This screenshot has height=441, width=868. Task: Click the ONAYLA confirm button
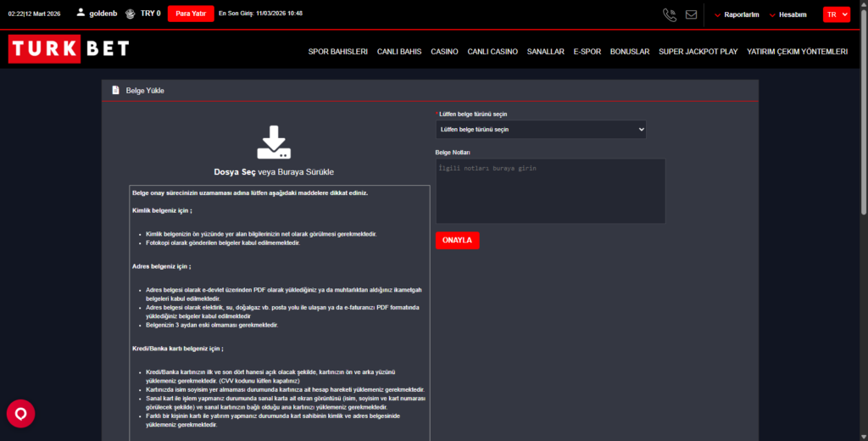pyautogui.click(x=457, y=240)
